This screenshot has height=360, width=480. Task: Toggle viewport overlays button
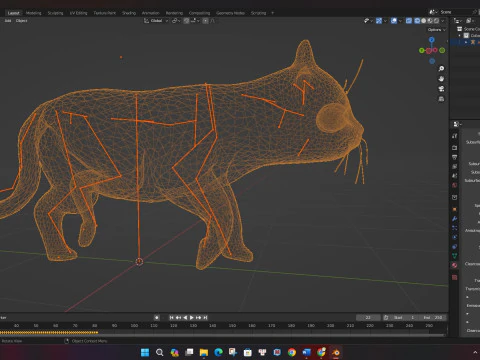pos(394,21)
